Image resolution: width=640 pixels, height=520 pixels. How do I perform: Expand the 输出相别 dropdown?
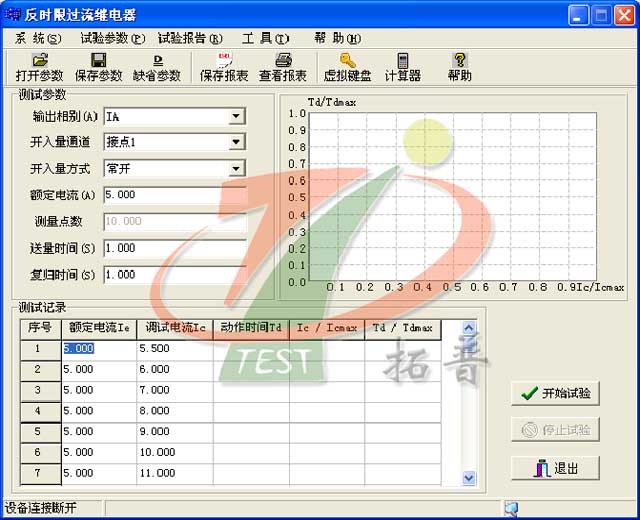coord(236,117)
